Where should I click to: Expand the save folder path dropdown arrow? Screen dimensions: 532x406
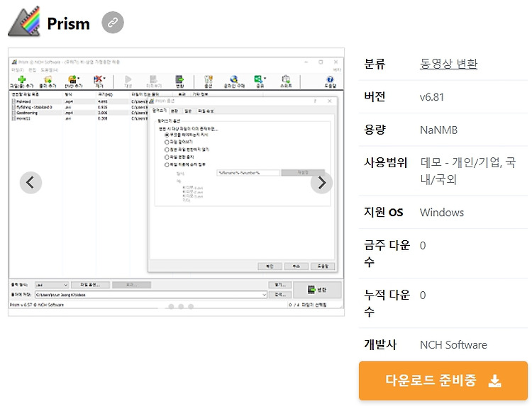tap(264, 295)
